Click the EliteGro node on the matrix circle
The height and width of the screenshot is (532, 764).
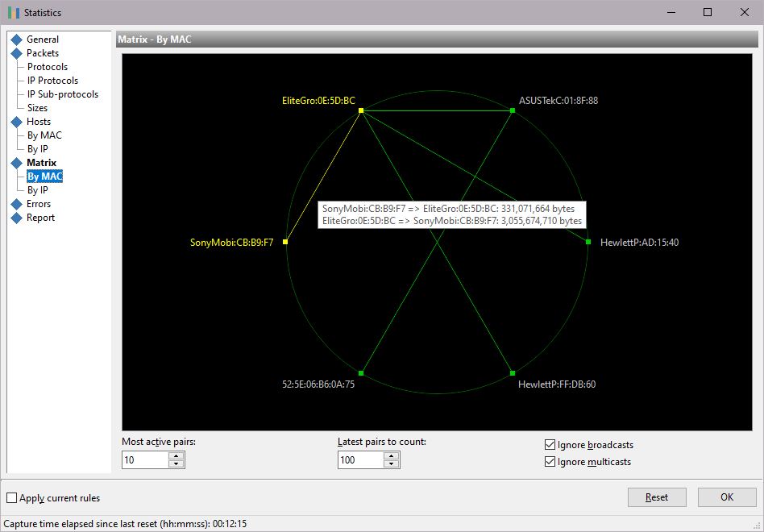click(362, 111)
